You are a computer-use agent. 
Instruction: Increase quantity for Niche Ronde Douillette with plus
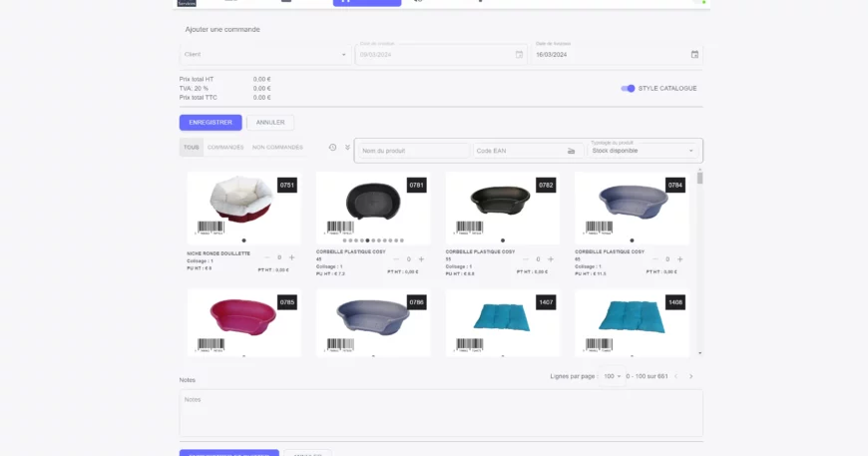pyautogui.click(x=291, y=257)
